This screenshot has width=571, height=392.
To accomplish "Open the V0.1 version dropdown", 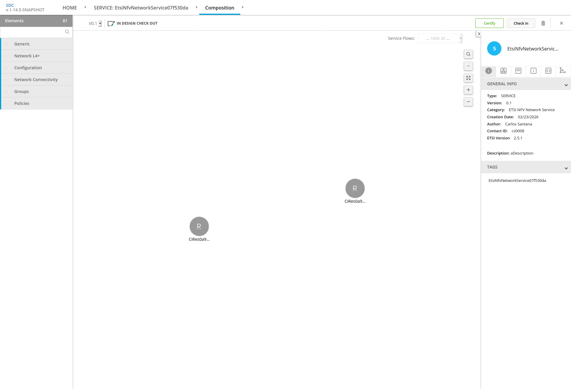I will 100,23.
